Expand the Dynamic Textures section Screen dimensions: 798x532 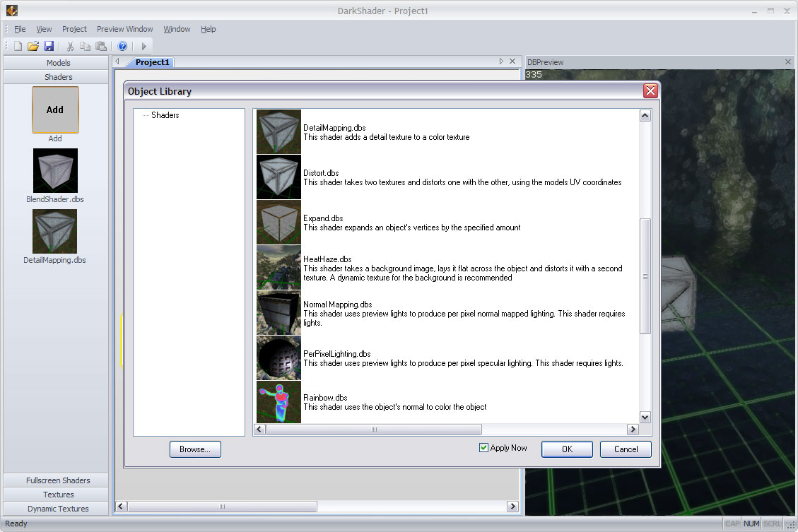click(58, 509)
